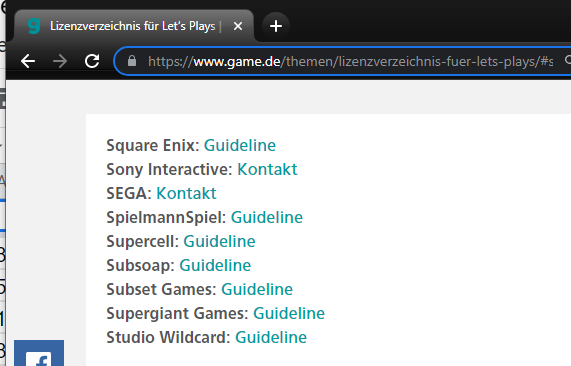Open Sony Interactive Kontakt link
571x366 pixels.
point(267,169)
